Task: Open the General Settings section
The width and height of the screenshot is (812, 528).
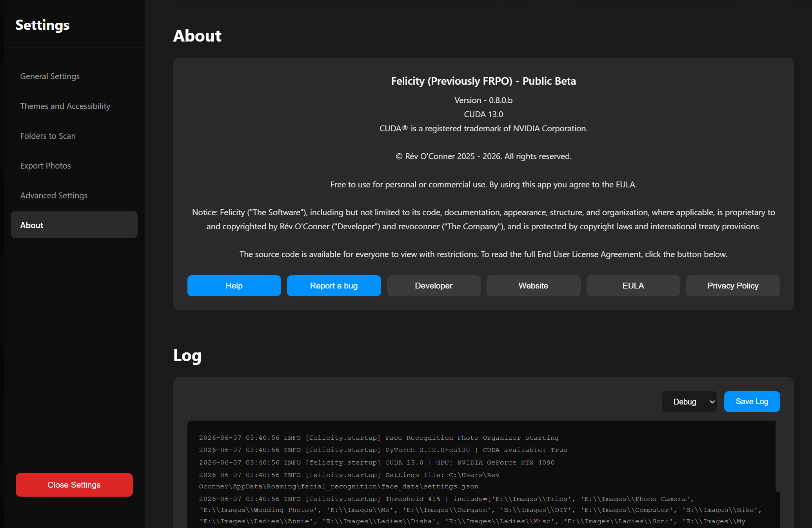Action: [x=74, y=76]
